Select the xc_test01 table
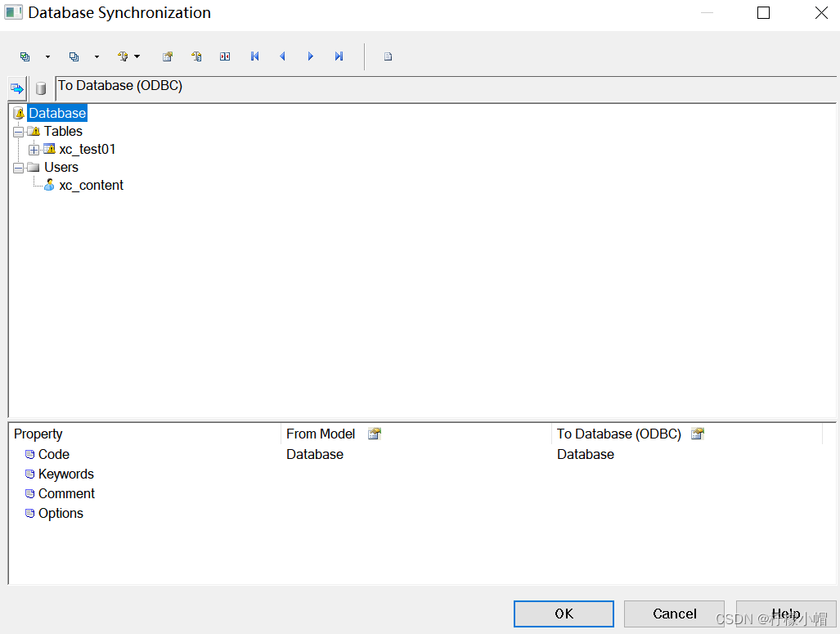 click(88, 149)
